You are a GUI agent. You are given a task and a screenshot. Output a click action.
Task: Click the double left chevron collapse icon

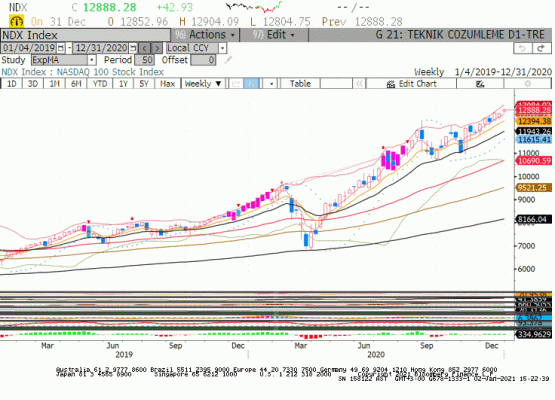(359, 84)
